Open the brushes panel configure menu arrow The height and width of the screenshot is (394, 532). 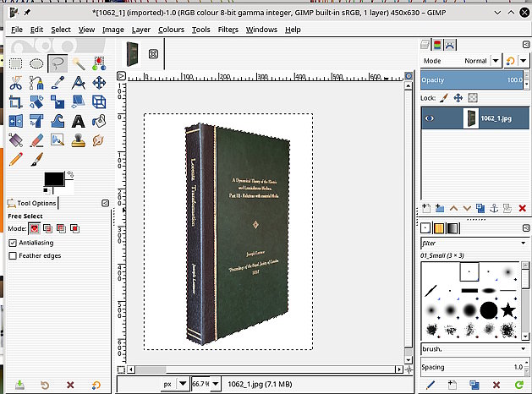(526, 228)
